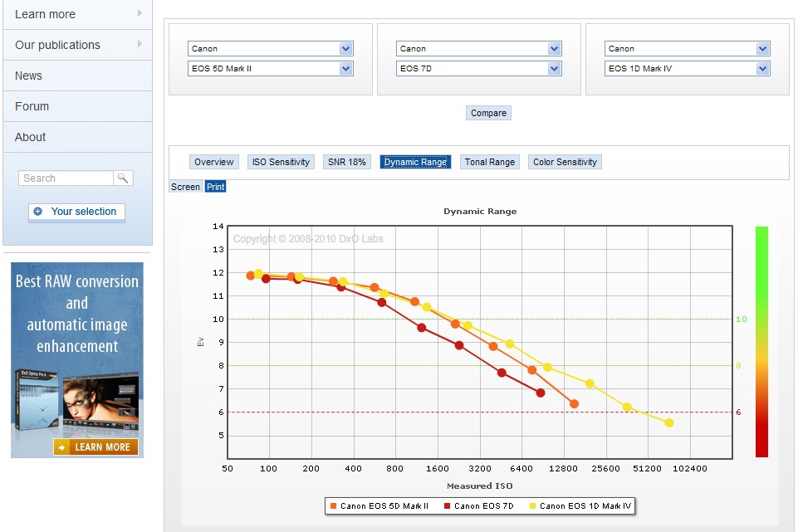The height and width of the screenshot is (532, 798).
Task: Click into the Search text field
Action: (x=66, y=178)
